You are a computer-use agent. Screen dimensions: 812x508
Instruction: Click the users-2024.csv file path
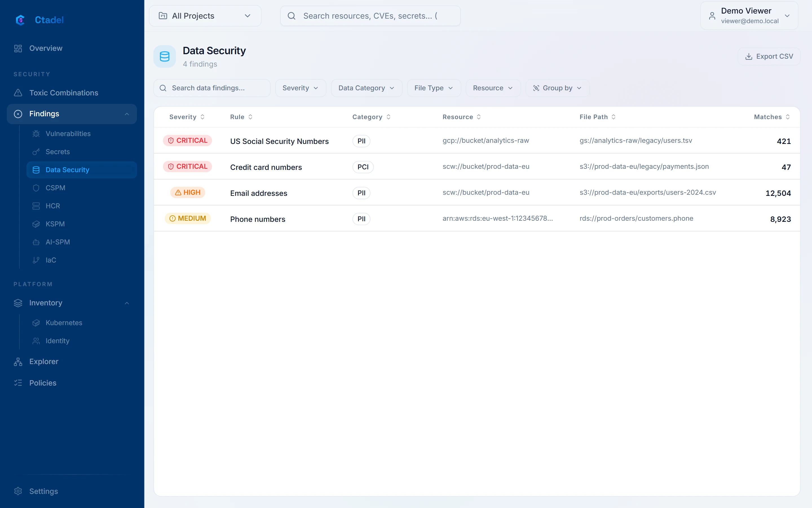648,192
